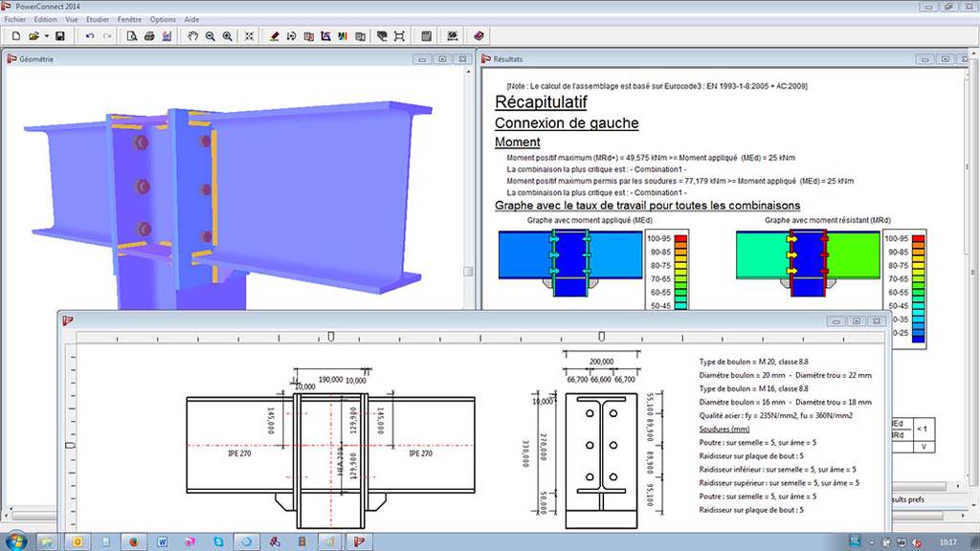980x551 pixels.
Task: Click the Save floppy disk icon
Action: (60, 36)
